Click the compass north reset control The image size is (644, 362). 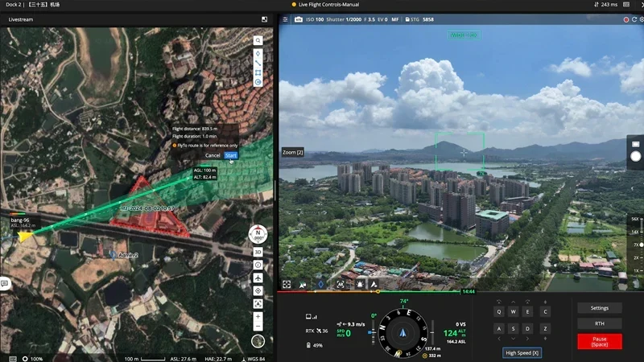[x=258, y=235]
